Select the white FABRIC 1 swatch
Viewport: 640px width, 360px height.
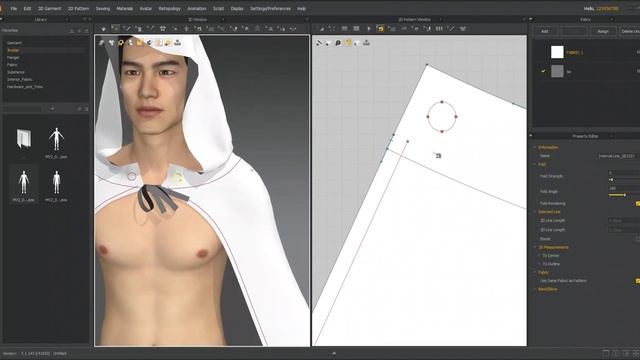(x=557, y=52)
